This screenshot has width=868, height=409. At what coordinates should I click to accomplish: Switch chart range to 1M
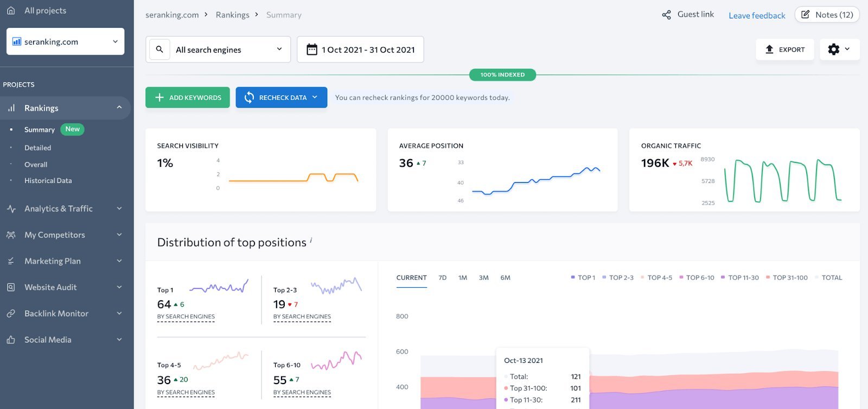(x=463, y=278)
